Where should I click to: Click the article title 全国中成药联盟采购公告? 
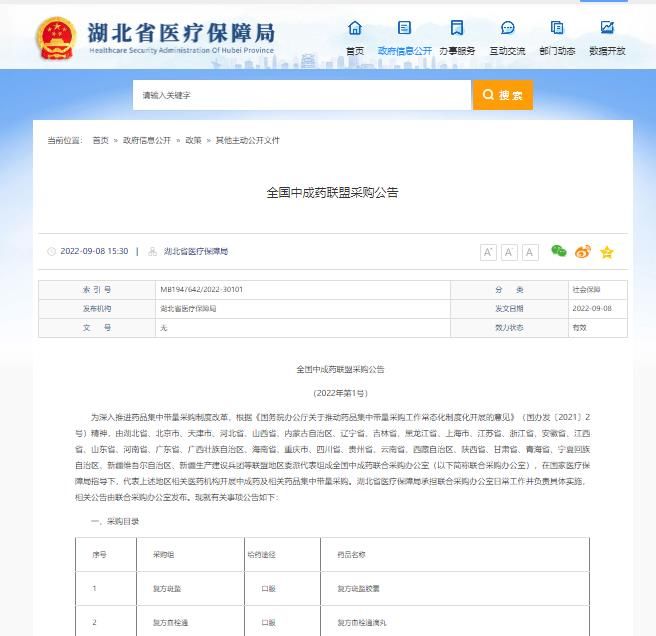(x=333, y=192)
